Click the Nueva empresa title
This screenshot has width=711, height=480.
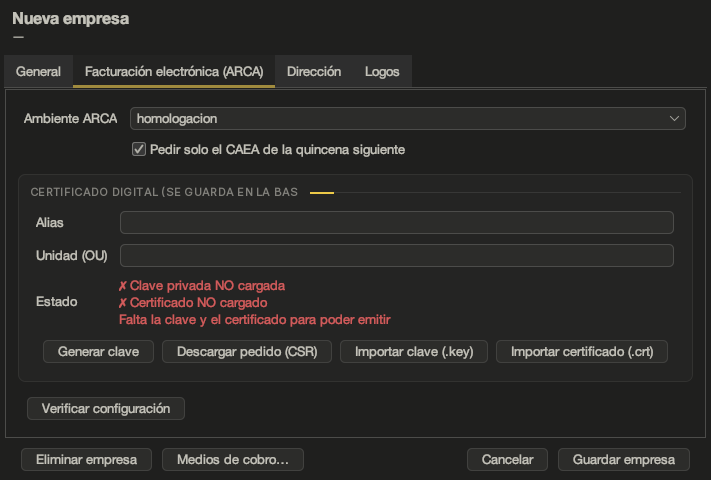(71, 19)
